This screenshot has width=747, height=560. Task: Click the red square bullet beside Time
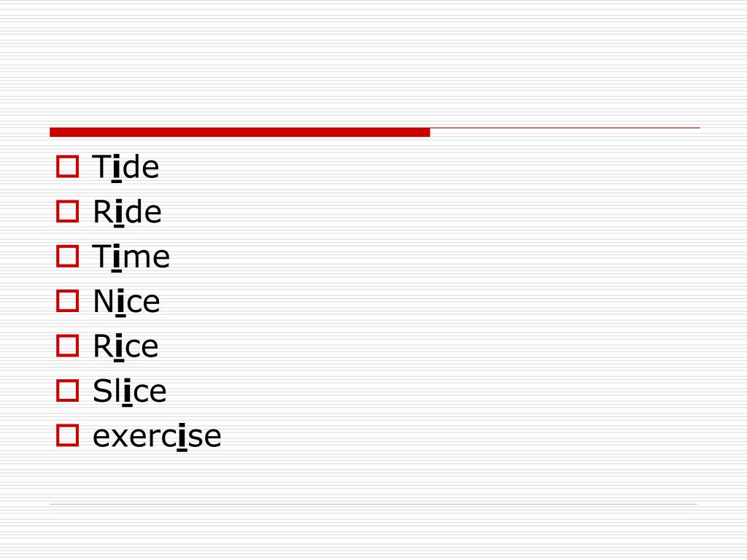tap(67, 256)
